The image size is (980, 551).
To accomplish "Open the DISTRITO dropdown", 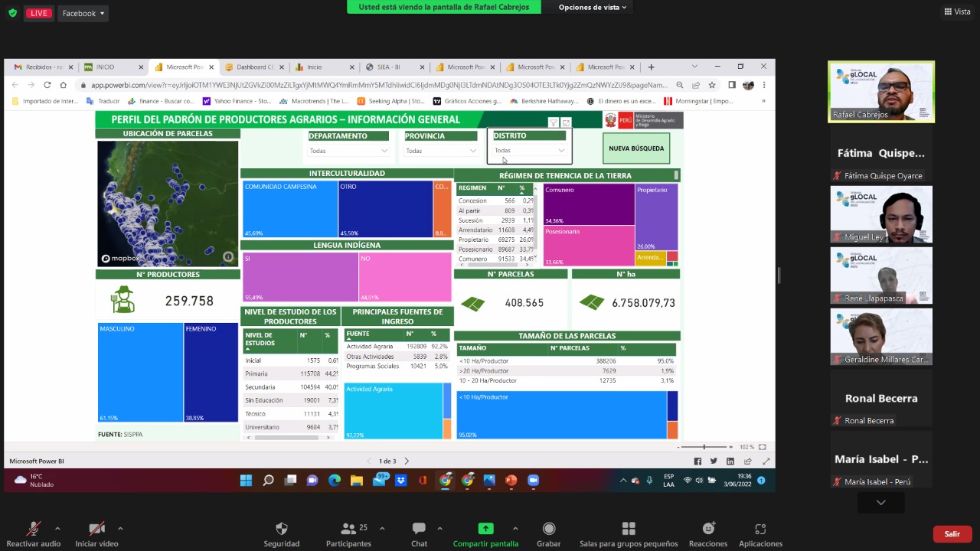I will pyautogui.click(x=529, y=151).
